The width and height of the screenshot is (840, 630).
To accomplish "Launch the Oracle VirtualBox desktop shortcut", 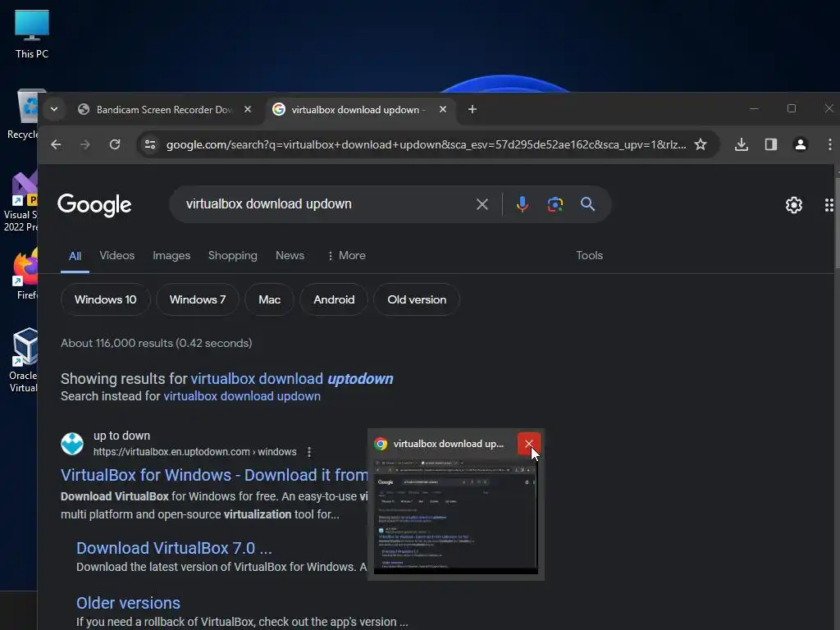I will (24, 359).
